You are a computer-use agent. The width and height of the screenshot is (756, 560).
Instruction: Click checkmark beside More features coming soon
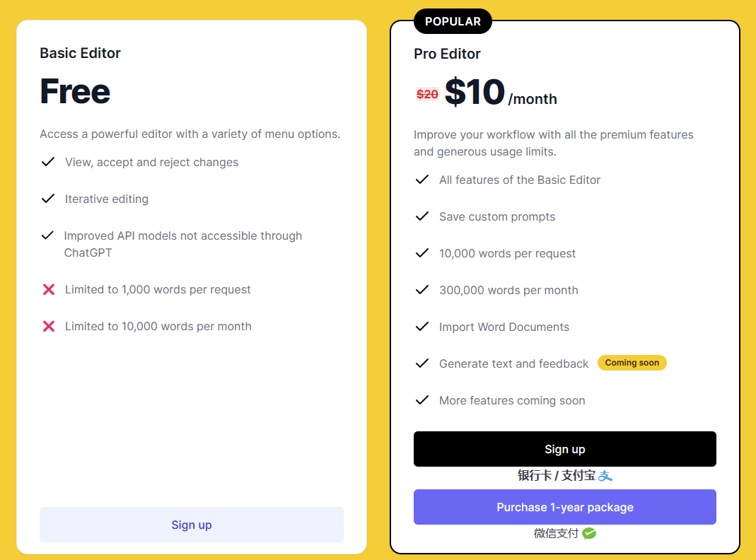pos(422,400)
